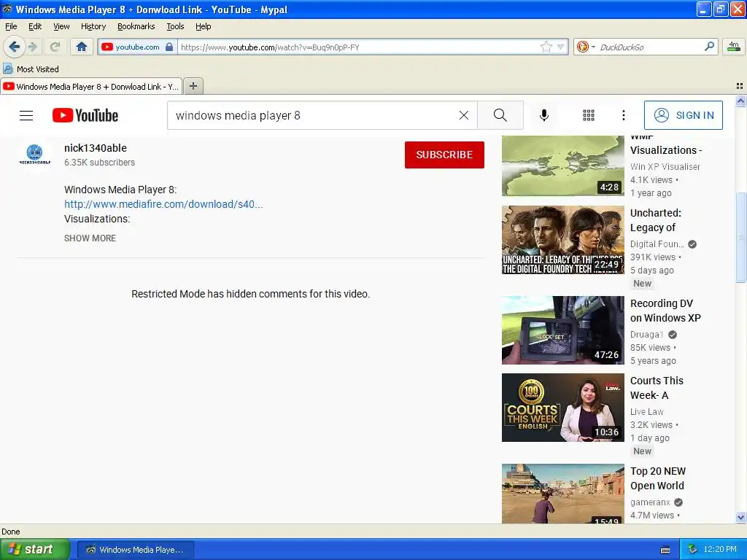Open the Top 20 NEW Open World thumbnail

(562, 494)
